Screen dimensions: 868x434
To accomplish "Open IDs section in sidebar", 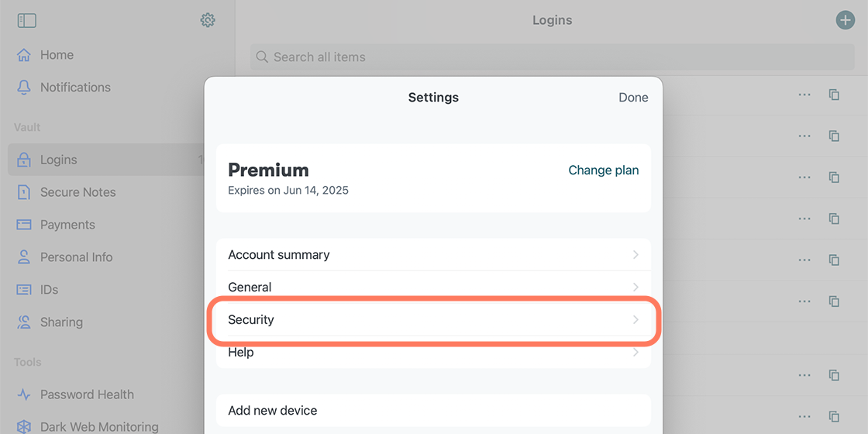I will click(37, 290).
